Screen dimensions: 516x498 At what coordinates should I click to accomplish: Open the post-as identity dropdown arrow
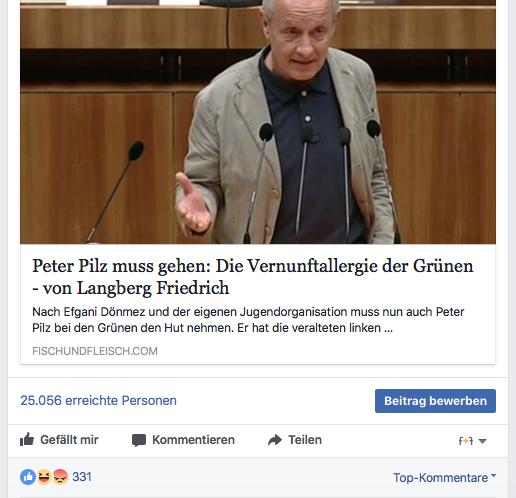482,441
